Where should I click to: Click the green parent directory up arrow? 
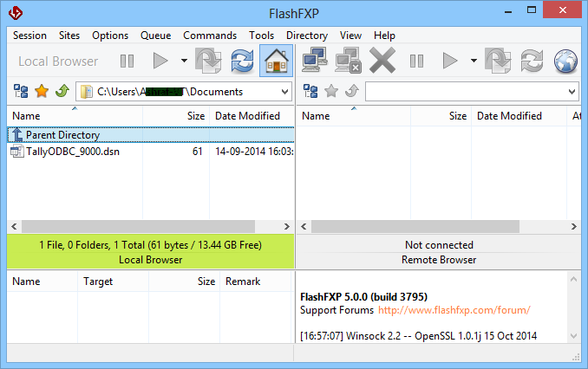pyautogui.click(x=62, y=91)
